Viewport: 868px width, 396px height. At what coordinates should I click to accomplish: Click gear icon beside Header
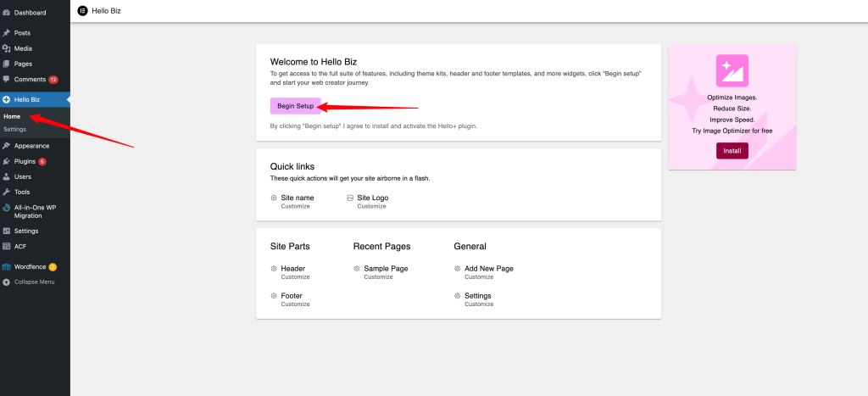pos(274,269)
